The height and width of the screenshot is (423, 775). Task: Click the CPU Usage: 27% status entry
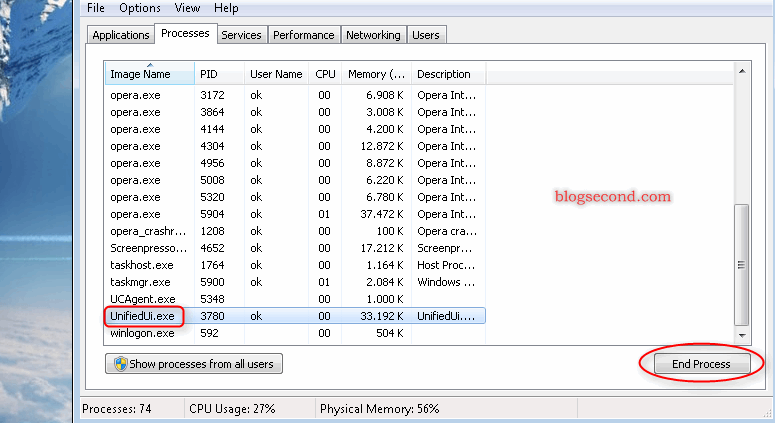coord(232,409)
